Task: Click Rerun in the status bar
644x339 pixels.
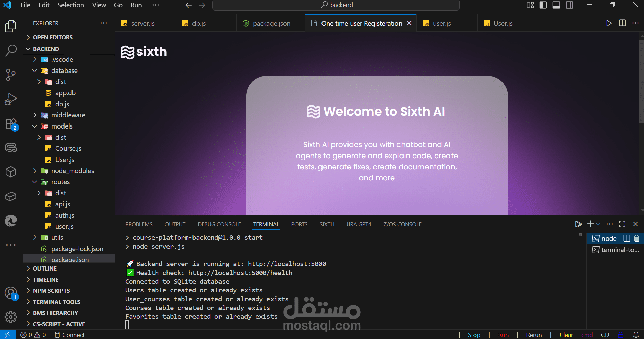Action: (534, 335)
